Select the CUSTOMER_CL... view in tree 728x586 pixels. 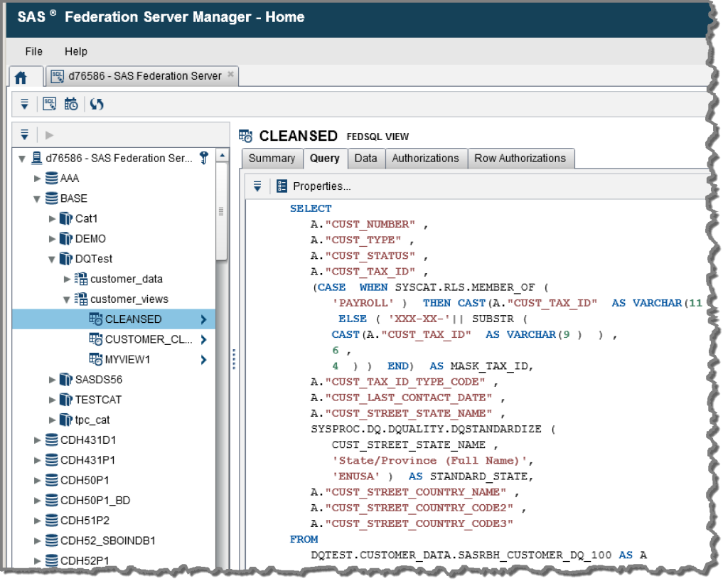click(148, 339)
